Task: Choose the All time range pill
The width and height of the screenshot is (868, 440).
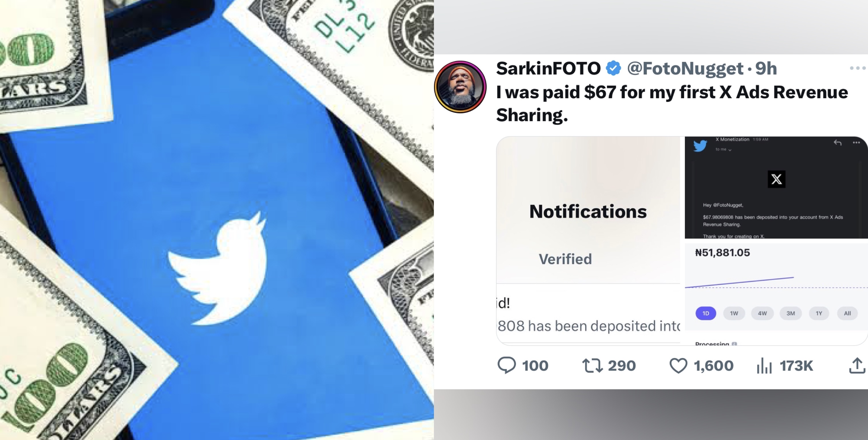Action: [x=847, y=313]
